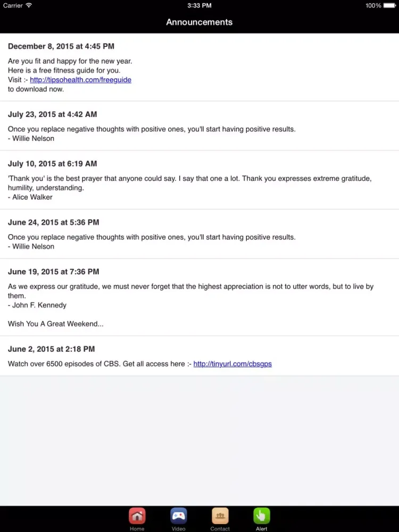The width and height of the screenshot is (399, 532).
Task: Open the Contact tab icon
Action: pos(220,516)
